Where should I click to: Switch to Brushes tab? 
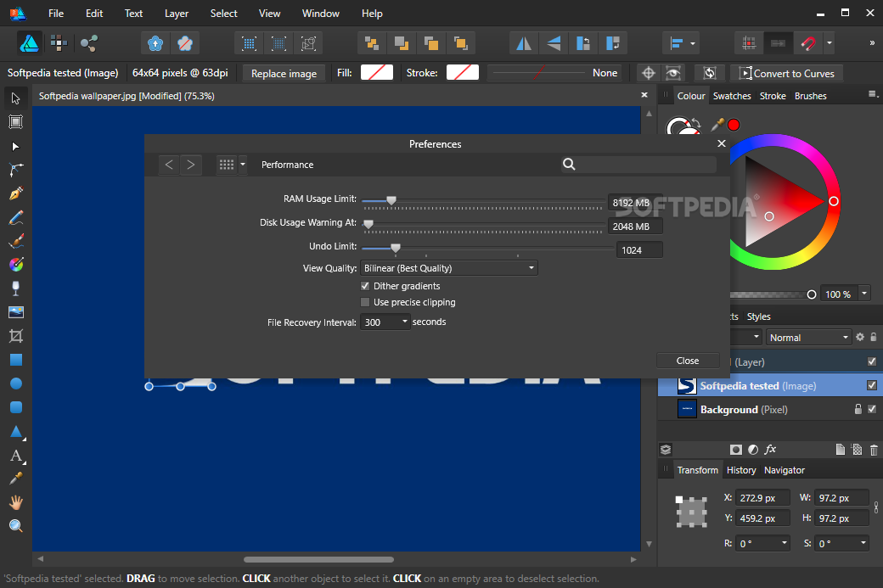(x=810, y=96)
